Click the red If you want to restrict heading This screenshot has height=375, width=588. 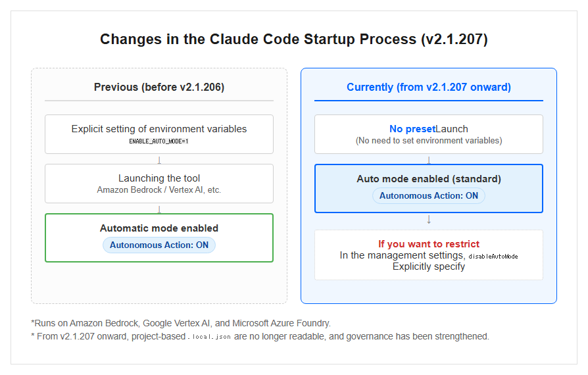[x=429, y=243]
